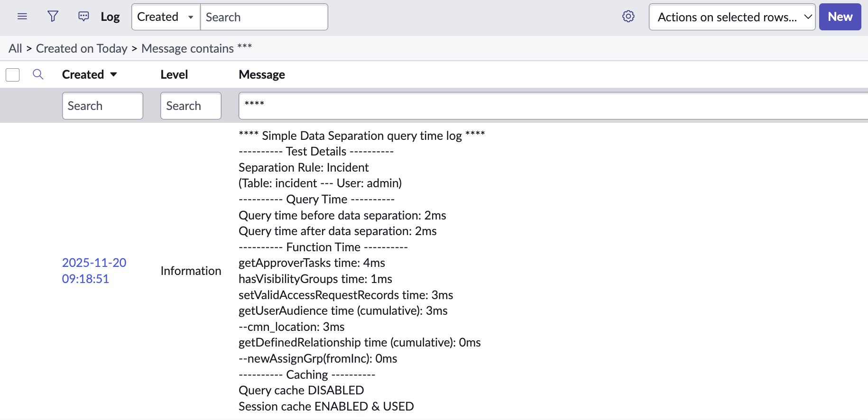Screen dimensions: 868x420
Task: Open the activity stream icon
Action: 83,17
